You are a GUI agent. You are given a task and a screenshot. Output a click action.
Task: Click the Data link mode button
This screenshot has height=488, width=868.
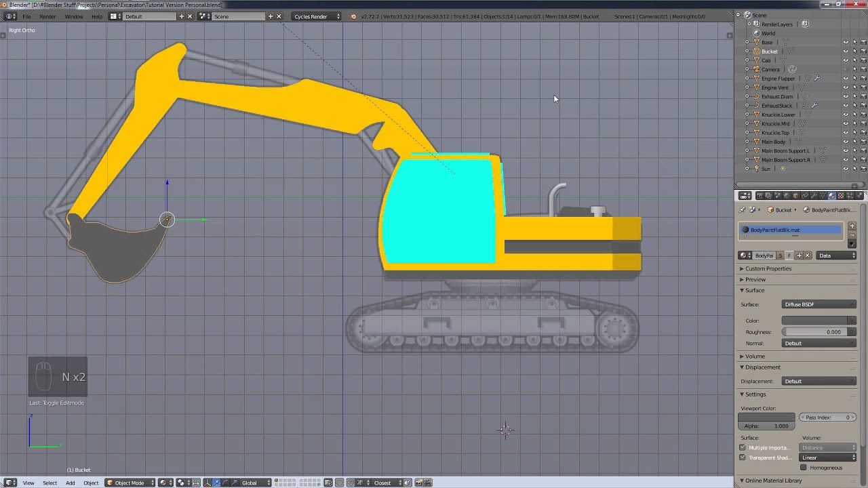pos(837,256)
